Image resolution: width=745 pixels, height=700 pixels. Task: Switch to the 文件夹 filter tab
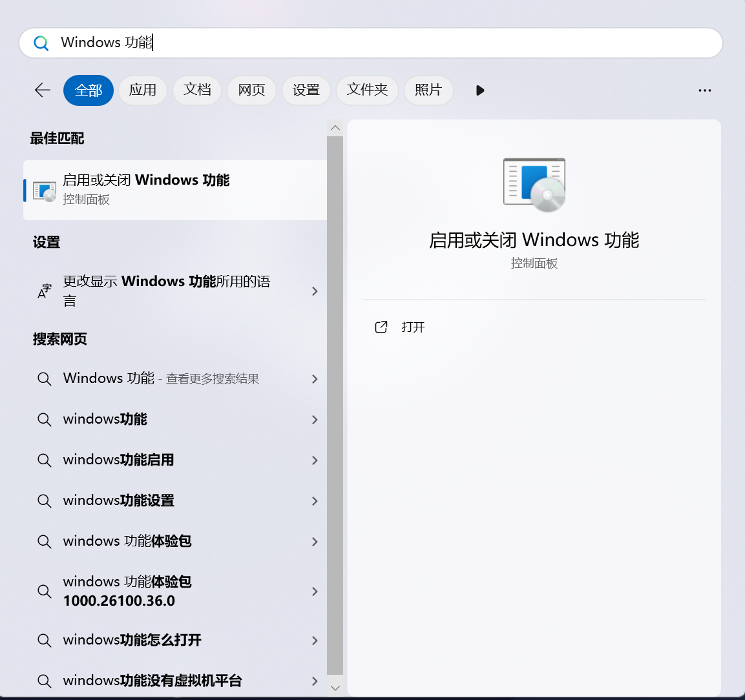tap(367, 90)
